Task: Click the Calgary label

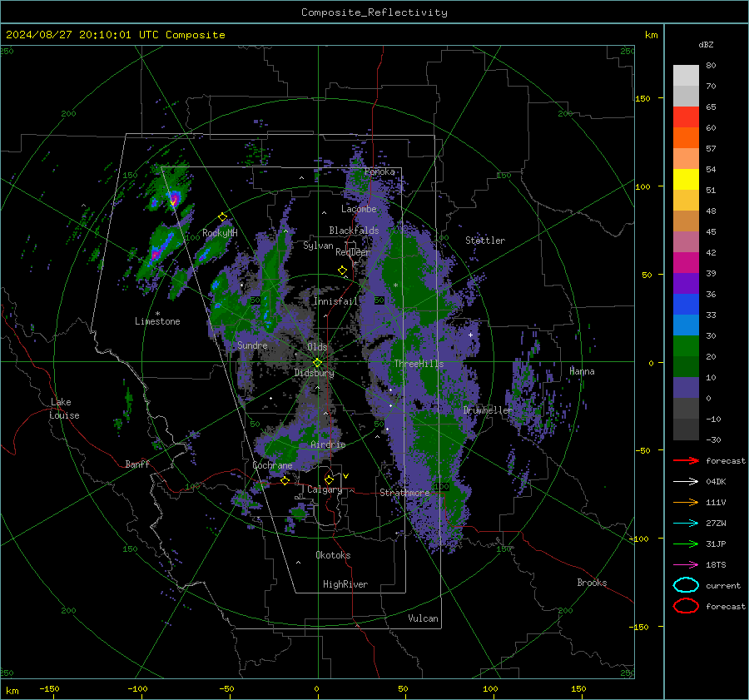Action: (x=325, y=489)
